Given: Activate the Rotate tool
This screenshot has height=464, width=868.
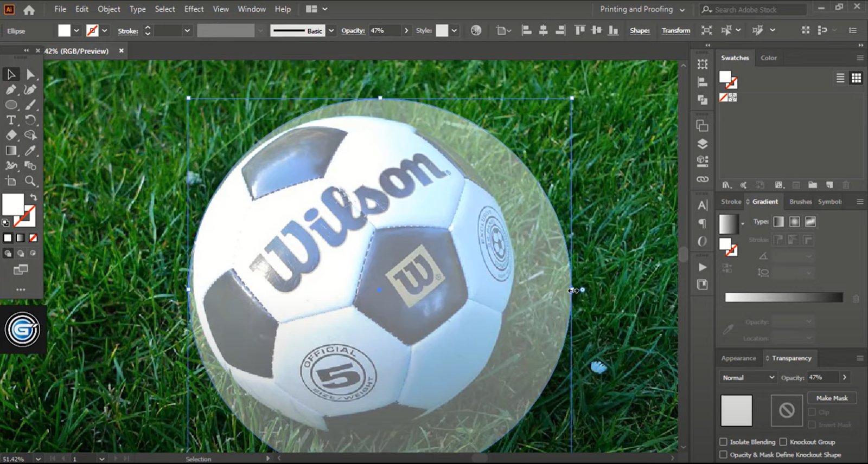Looking at the screenshot, I should (x=30, y=120).
